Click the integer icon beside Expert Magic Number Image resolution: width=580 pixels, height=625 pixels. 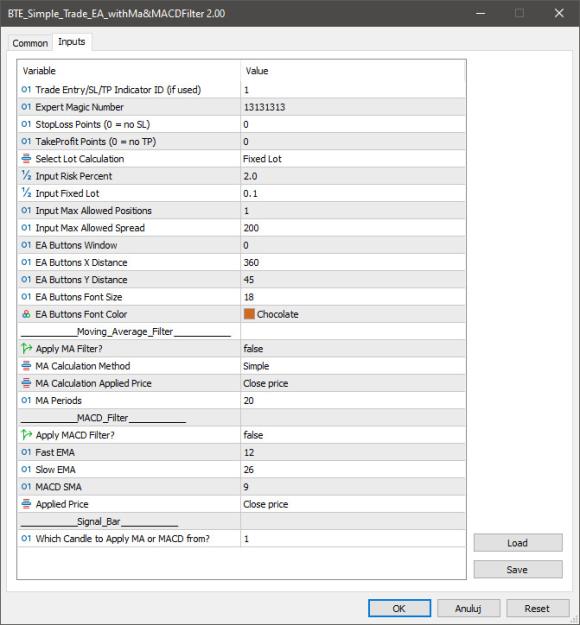[26, 107]
